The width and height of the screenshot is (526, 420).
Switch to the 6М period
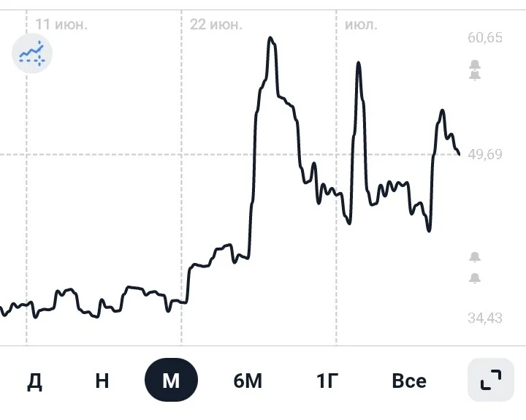point(248,381)
